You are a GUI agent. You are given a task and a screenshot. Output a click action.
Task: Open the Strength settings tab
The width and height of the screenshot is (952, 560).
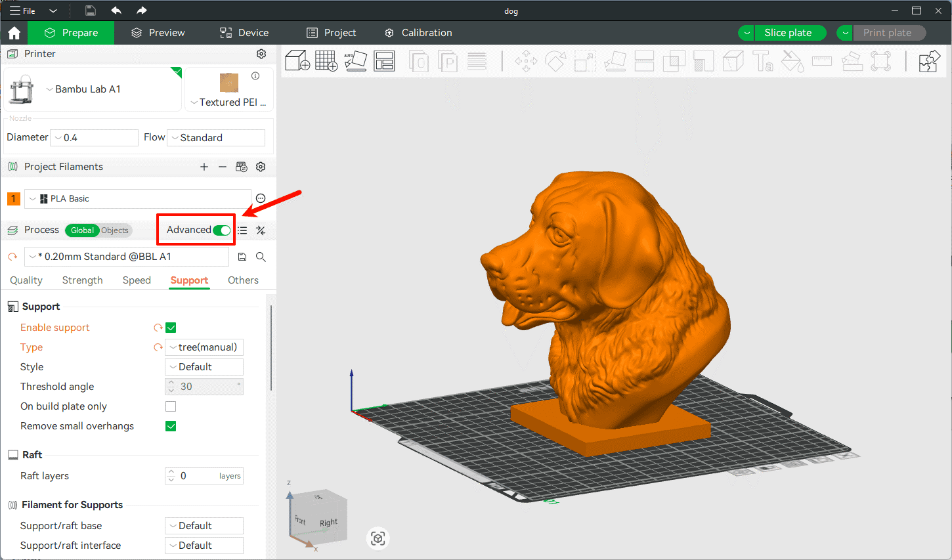click(x=82, y=280)
